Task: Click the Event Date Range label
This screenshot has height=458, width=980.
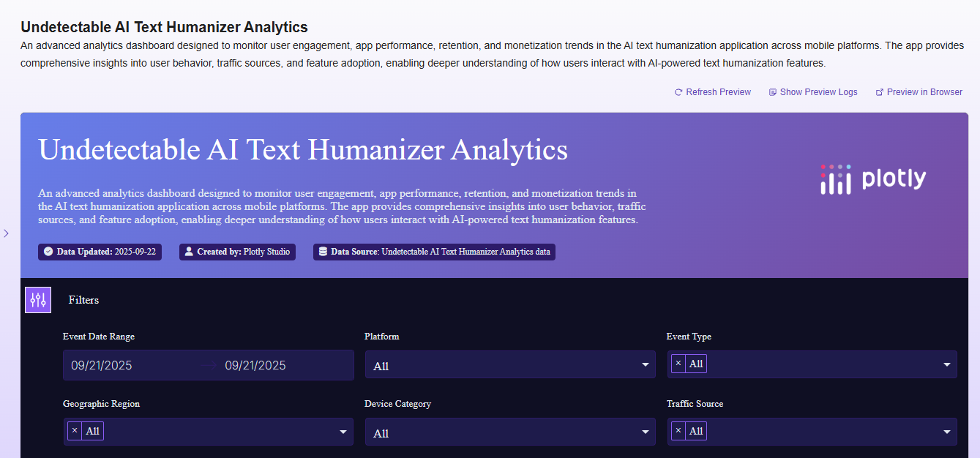Action: tap(99, 337)
